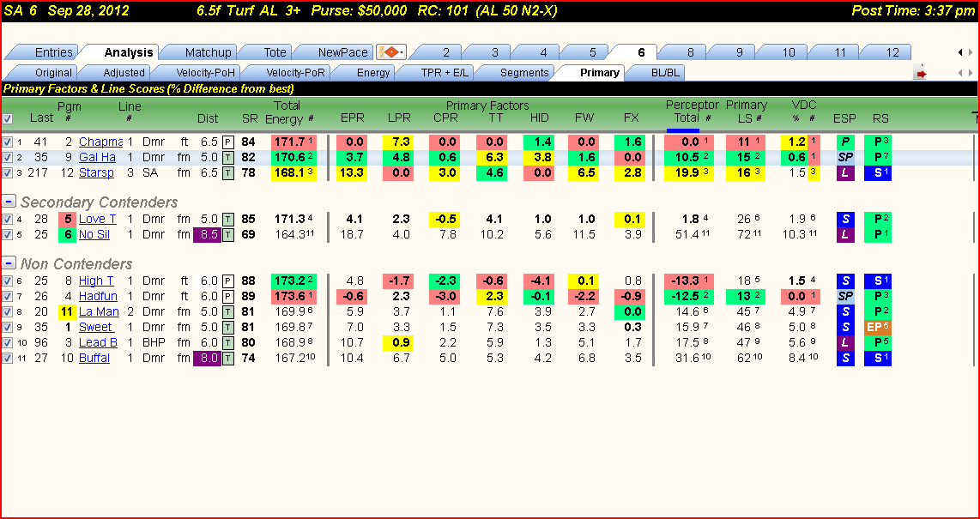Click the blue S RS badge for Buffal
980x519 pixels.
(878, 358)
